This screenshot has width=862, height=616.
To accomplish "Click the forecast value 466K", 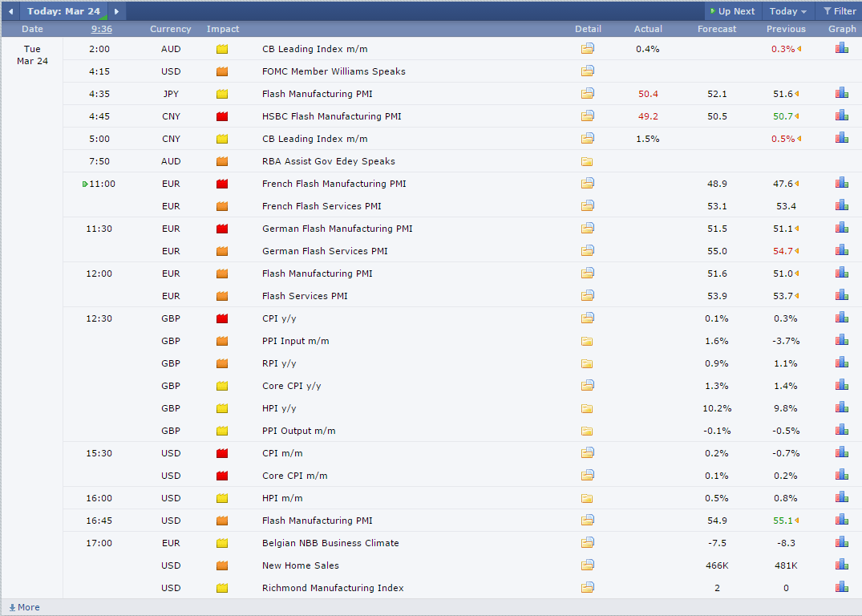I will (717, 565).
